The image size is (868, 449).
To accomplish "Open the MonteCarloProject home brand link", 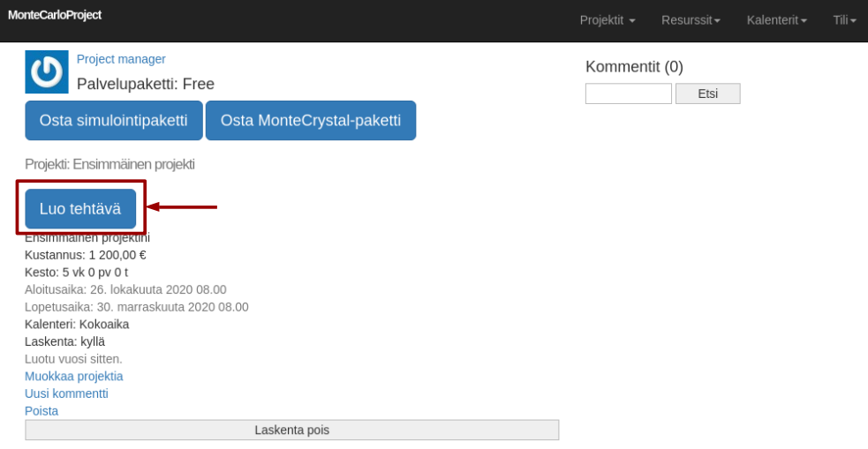I will tap(55, 15).
